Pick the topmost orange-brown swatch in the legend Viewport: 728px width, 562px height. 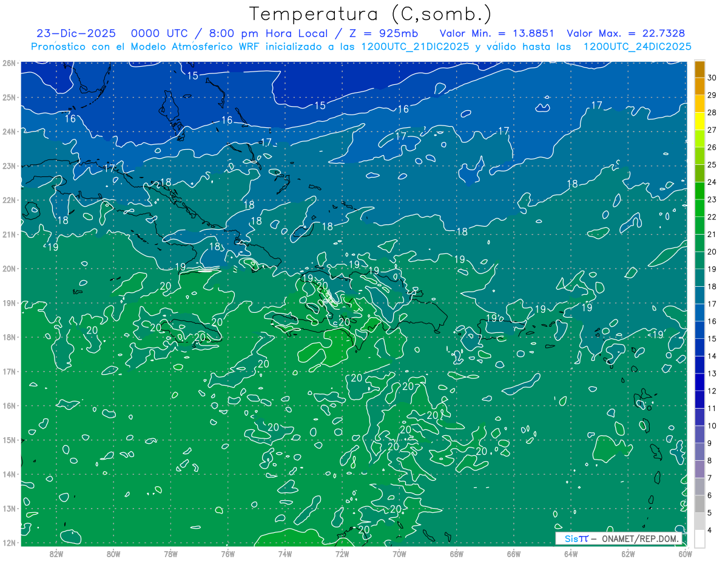coord(699,69)
